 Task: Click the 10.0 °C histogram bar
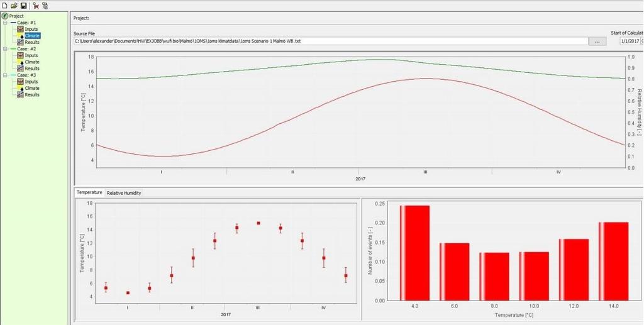(x=534, y=276)
